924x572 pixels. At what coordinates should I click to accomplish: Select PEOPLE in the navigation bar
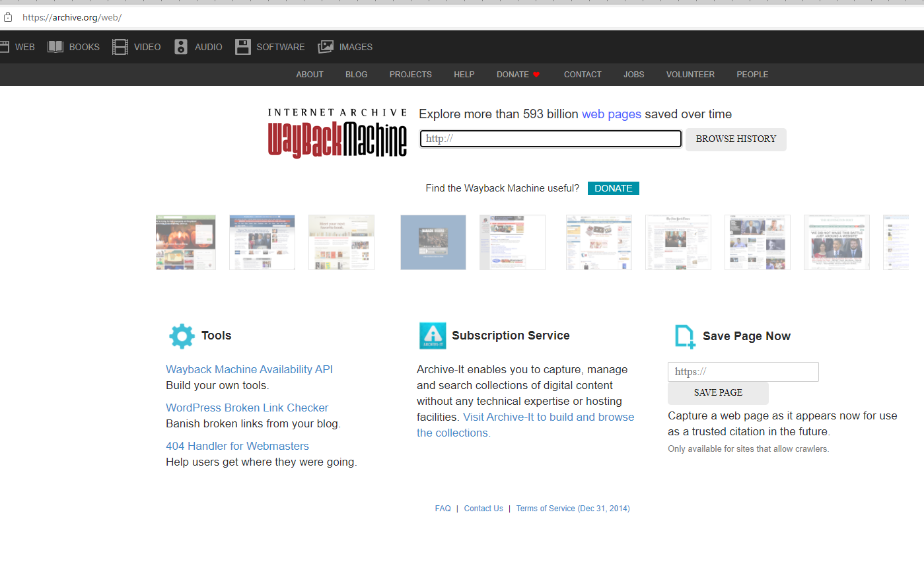tap(752, 75)
